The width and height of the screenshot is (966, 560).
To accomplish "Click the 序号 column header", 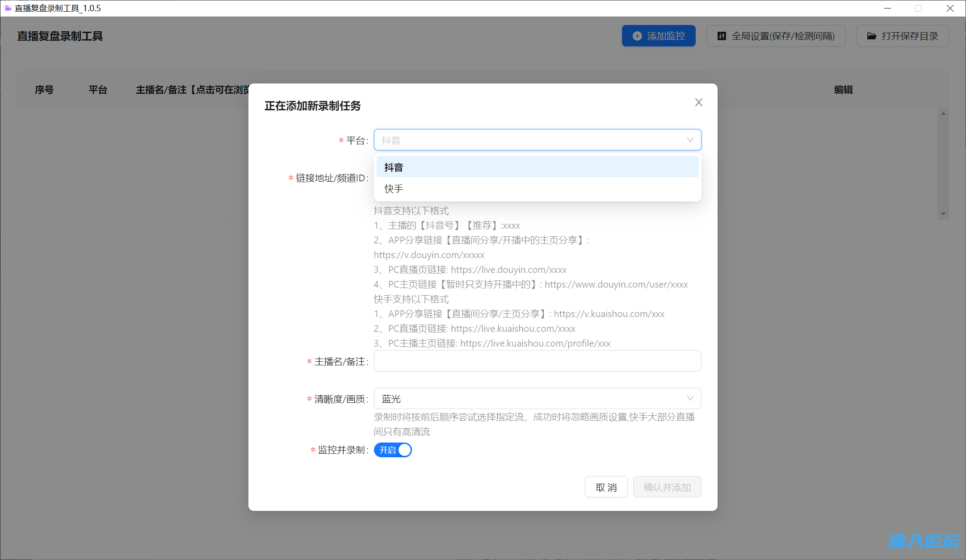I will pos(44,90).
